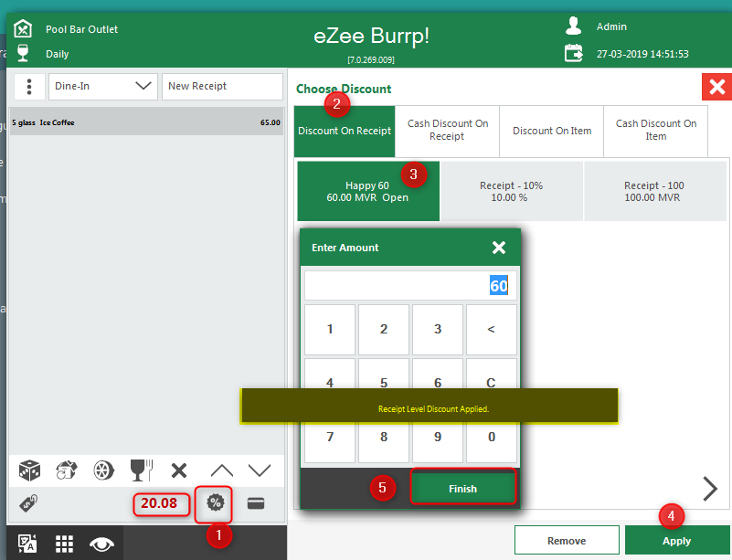Click keypad digit 8
This screenshot has height=560, width=732.
click(384, 442)
